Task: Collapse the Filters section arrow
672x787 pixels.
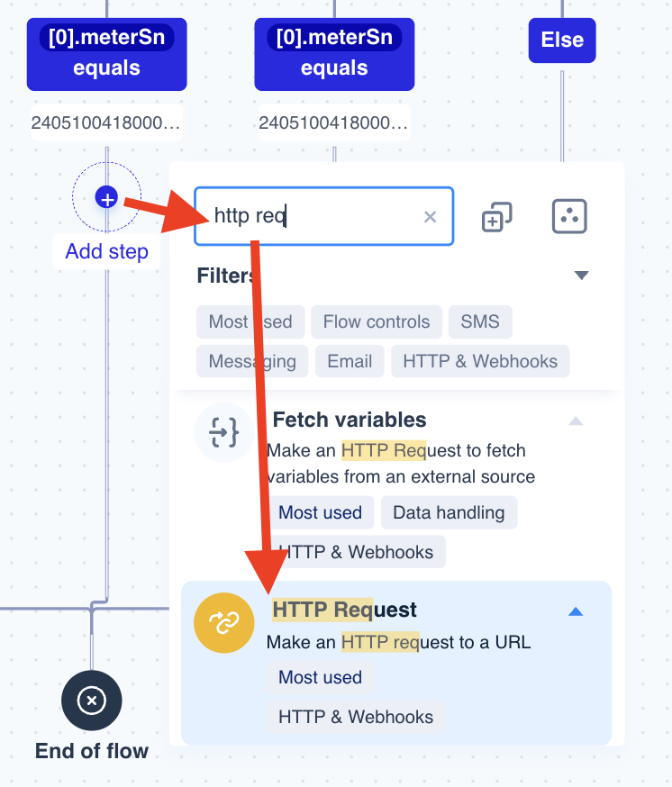Action: [581, 276]
